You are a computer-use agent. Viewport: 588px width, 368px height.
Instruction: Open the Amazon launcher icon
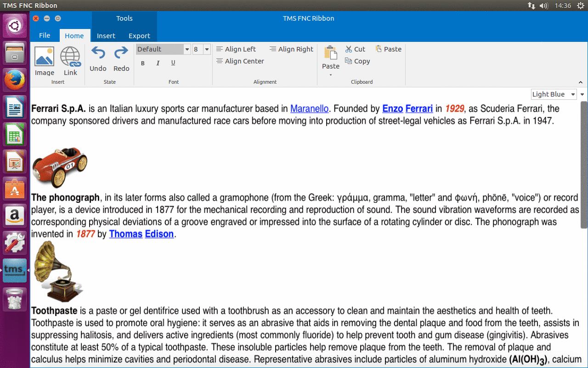[15, 216]
